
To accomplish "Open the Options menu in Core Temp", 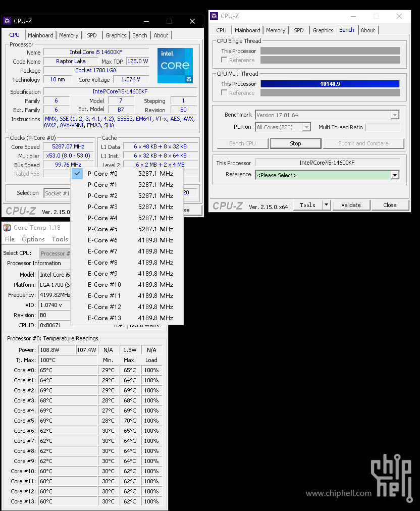I will point(33,239).
